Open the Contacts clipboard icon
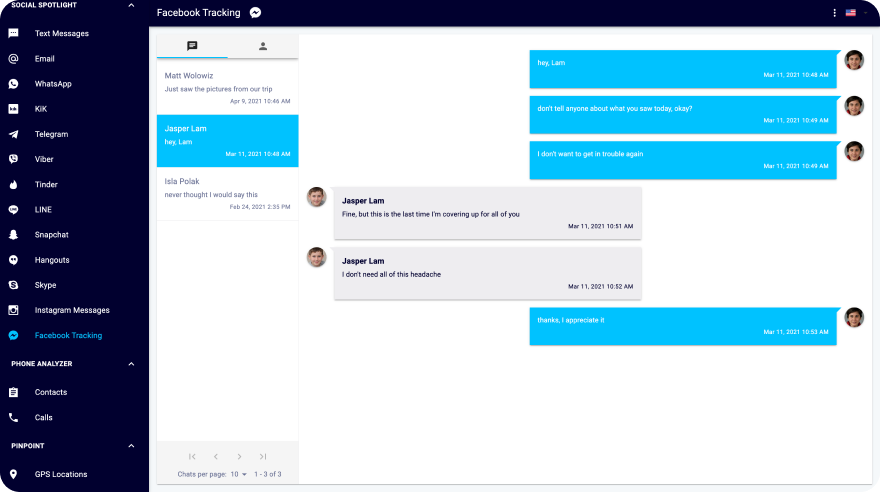880x492 pixels. coord(13,392)
